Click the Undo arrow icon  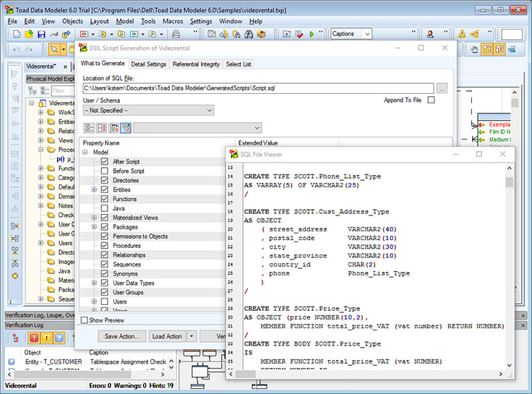(x=17, y=50)
